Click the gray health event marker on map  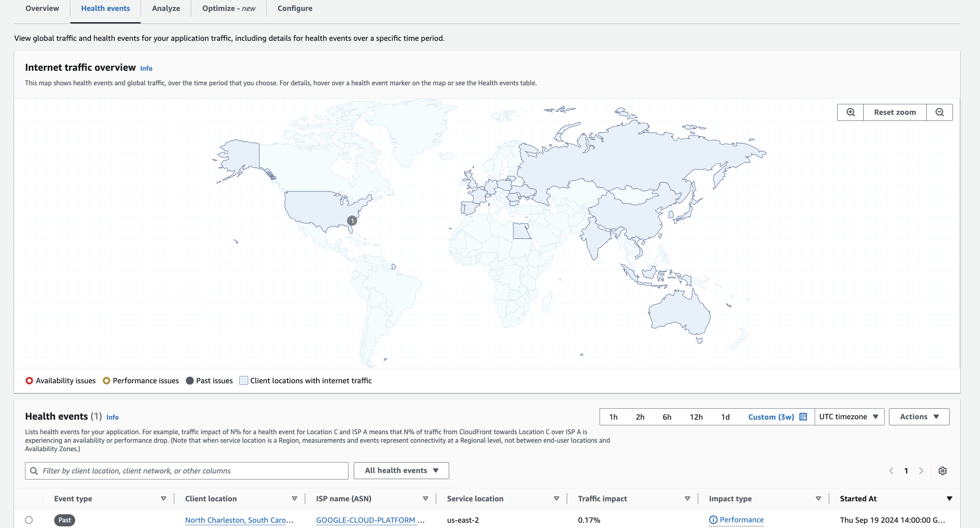point(352,221)
